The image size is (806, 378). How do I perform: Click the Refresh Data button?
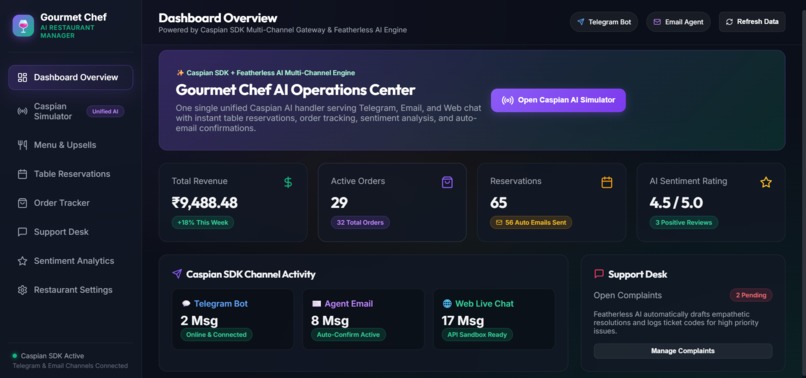point(752,22)
